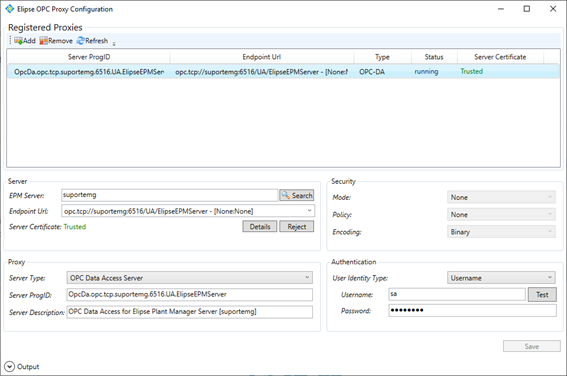Screen dimensions: 567x376
Task: Click the endpoint URL cell in proxy row
Action: point(261,72)
